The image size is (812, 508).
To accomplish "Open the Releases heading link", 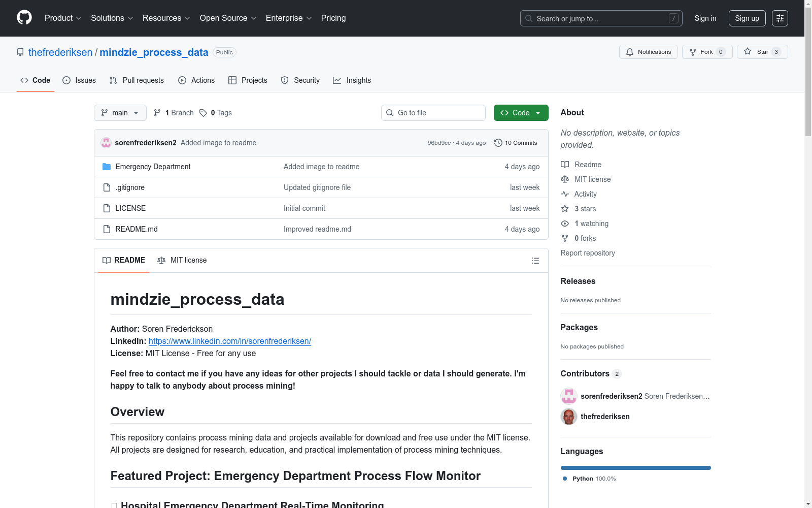I will 578,281.
